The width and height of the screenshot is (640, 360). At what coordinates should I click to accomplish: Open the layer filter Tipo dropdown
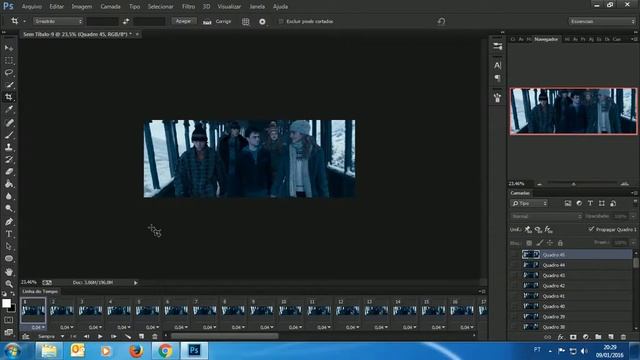(530, 203)
